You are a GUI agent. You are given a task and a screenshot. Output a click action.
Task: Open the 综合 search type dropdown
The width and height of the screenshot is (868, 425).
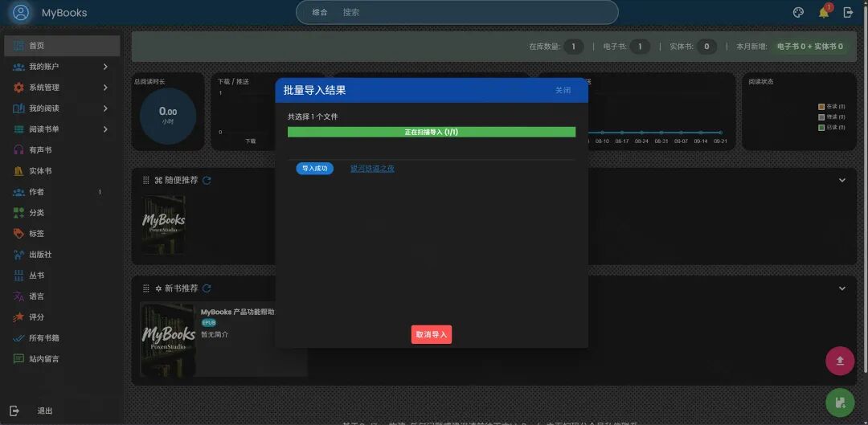pos(319,12)
